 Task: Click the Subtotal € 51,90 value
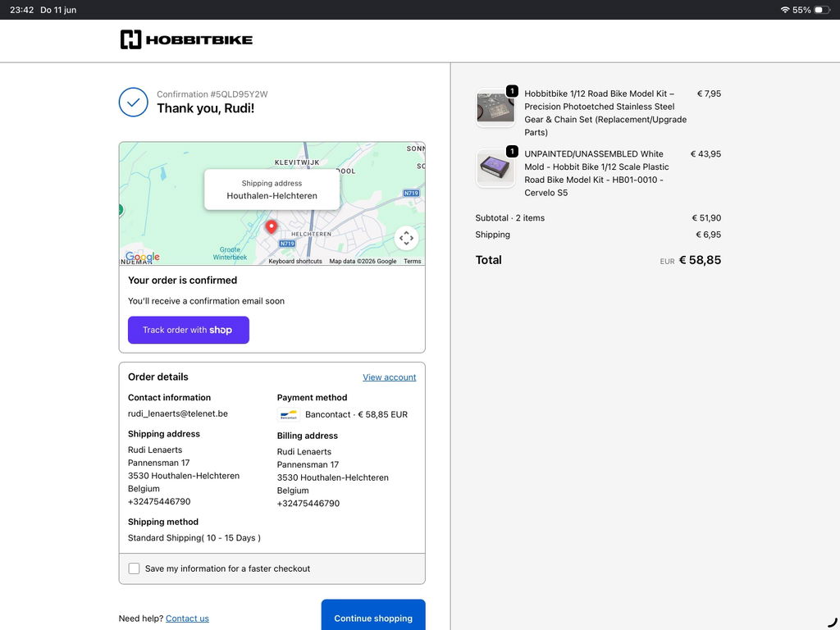point(706,218)
